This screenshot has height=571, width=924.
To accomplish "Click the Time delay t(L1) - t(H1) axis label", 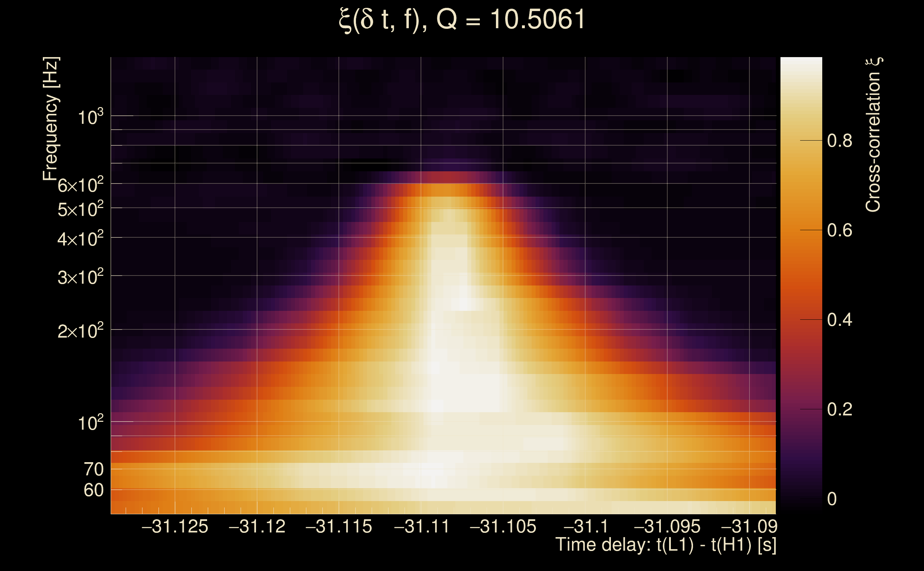I will 666,545.
